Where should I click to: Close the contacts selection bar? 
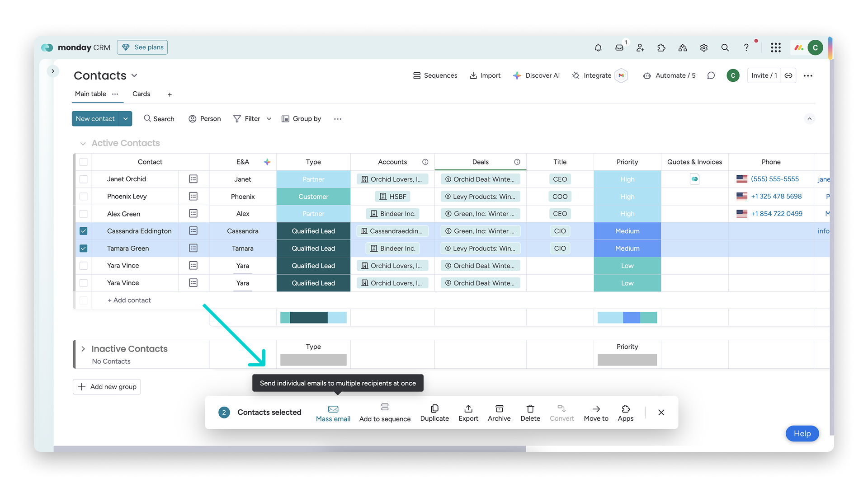[x=661, y=413]
